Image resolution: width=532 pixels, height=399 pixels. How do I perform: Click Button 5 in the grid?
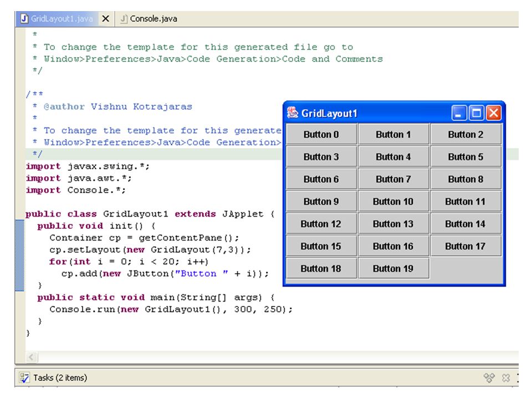[x=466, y=157]
